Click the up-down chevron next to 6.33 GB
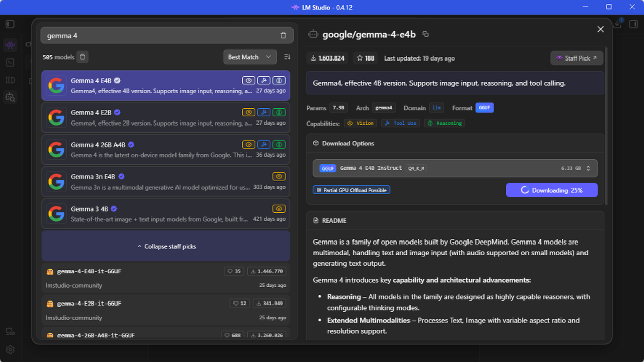644x362 pixels. coord(588,168)
